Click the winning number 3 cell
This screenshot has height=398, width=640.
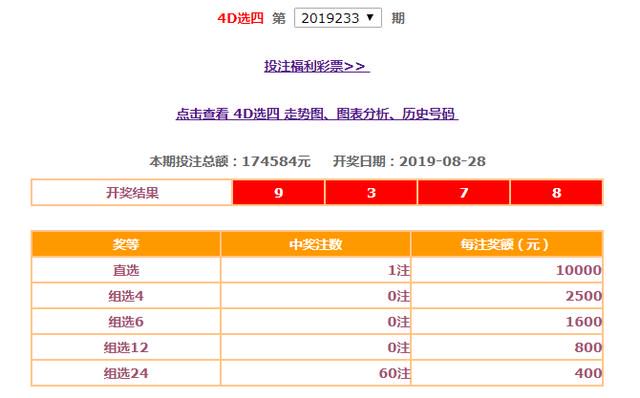[371, 192]
